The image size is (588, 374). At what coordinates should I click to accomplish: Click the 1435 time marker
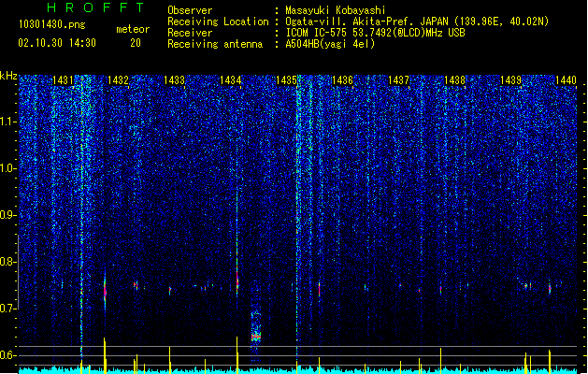(286, 80)
